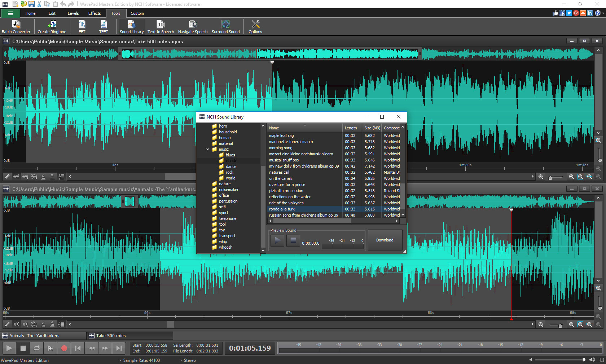Open the Batch Converter tool

point(16,27)
